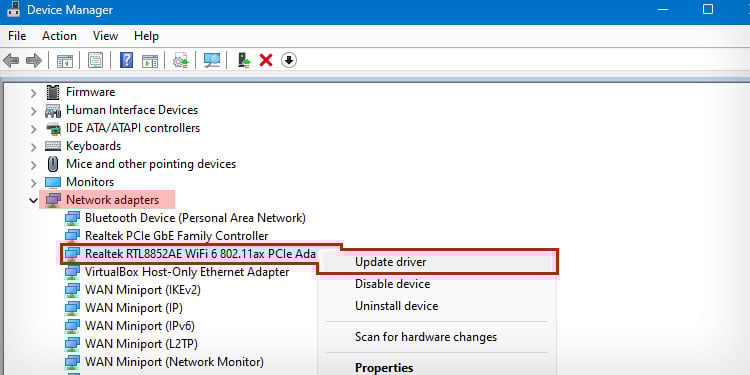Select Realtek RTL8852AE WiFi 6 adapter
This screenshot has height=375, width=750.
[x=200, y=254]
